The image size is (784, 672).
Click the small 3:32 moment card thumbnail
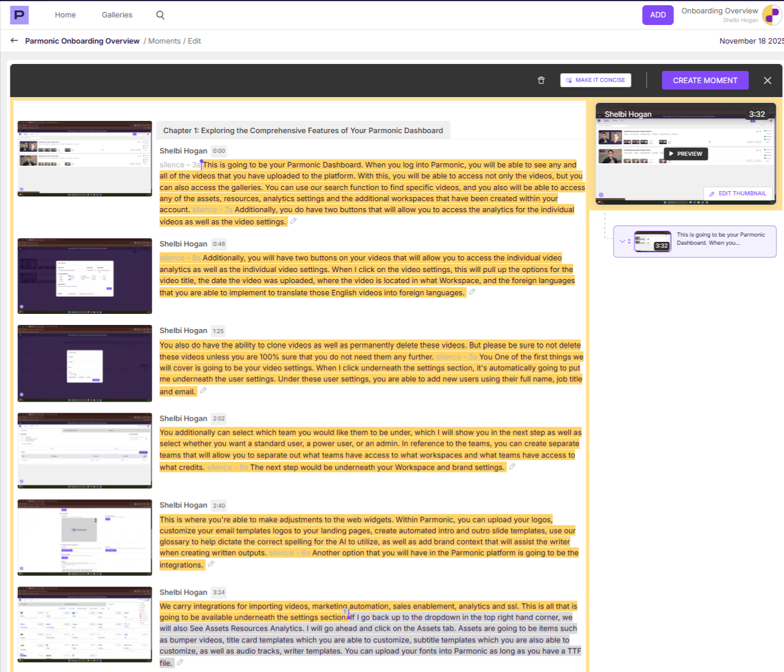653,241
